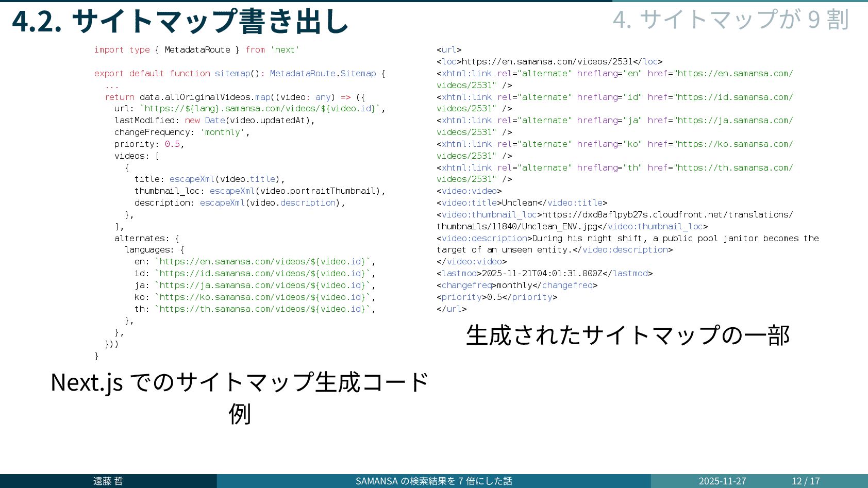Click the "return data.allOriginalVideos.map" line
Image resolution: width=868 pixels, height=488 pixels.
pyautogui.click(x=235, y=97)
